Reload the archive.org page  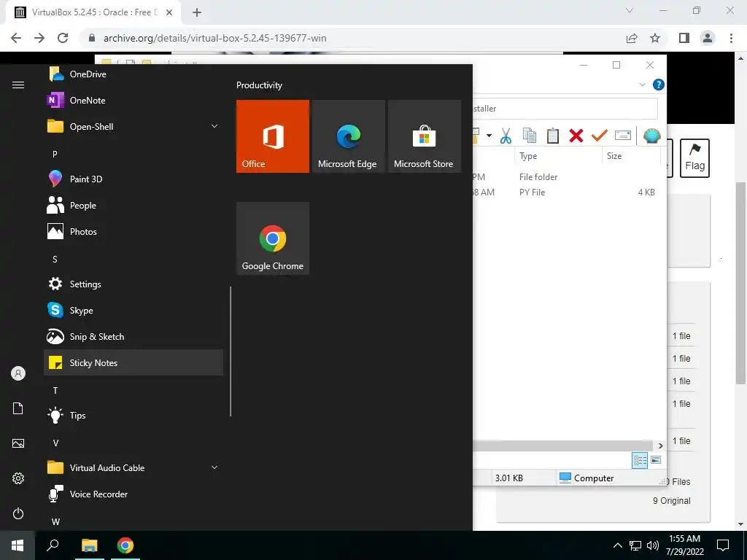point(63,38)
